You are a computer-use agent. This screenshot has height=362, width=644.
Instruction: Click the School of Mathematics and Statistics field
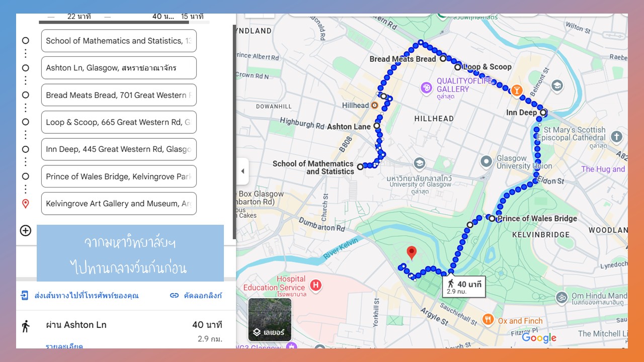click(x=119, y=41)
